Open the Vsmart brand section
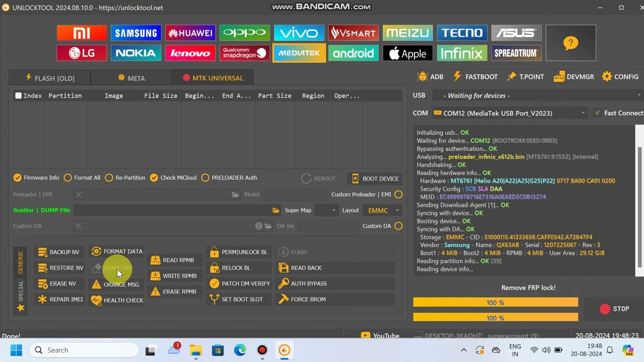 click(x=353, y=33)
